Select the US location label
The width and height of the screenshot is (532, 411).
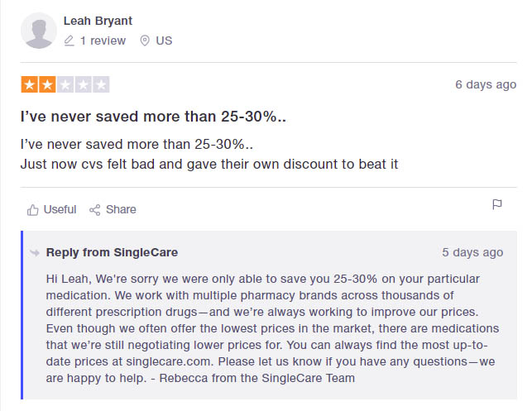point(164,41)
